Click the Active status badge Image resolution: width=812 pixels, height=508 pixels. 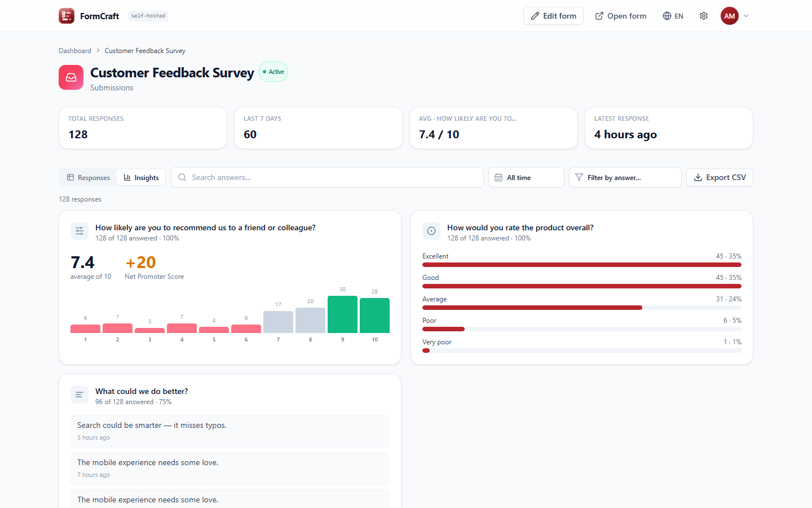[x=273, y=72]
